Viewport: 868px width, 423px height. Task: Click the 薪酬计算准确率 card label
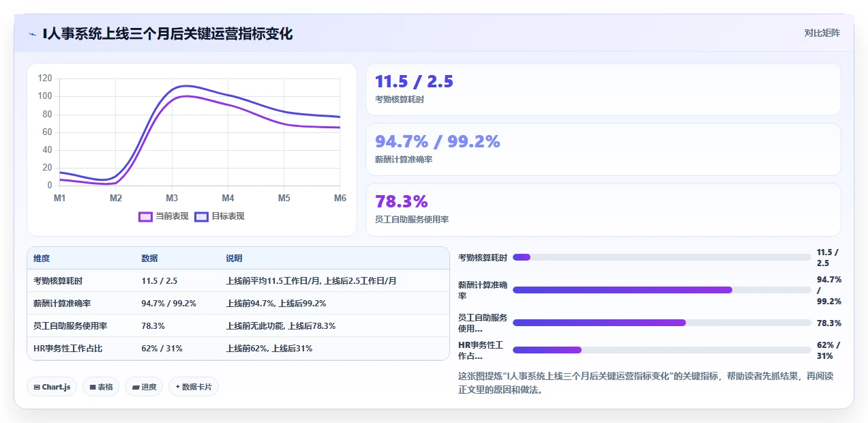(404, 160)
